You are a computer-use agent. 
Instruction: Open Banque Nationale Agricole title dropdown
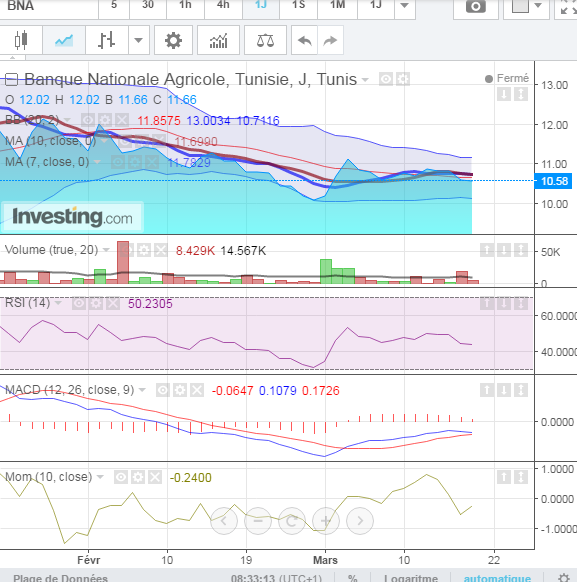point(365,80)
